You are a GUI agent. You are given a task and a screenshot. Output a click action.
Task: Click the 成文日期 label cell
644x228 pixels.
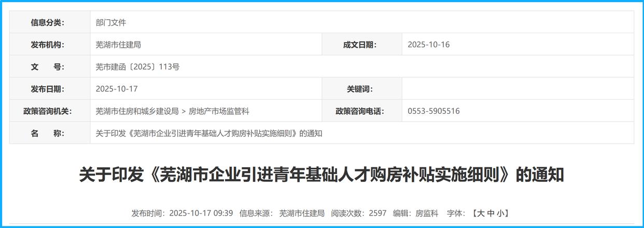point(362,45)
